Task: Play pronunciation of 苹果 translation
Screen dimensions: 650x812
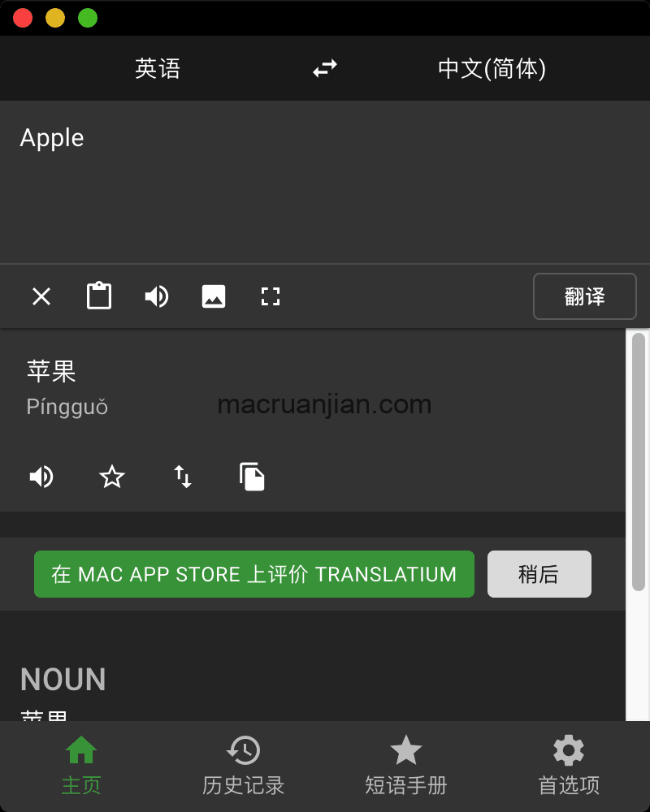Action: 41,477
